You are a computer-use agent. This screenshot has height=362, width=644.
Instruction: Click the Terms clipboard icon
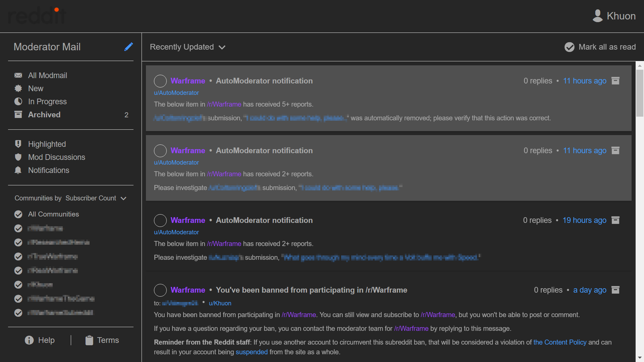click(89, 340)
